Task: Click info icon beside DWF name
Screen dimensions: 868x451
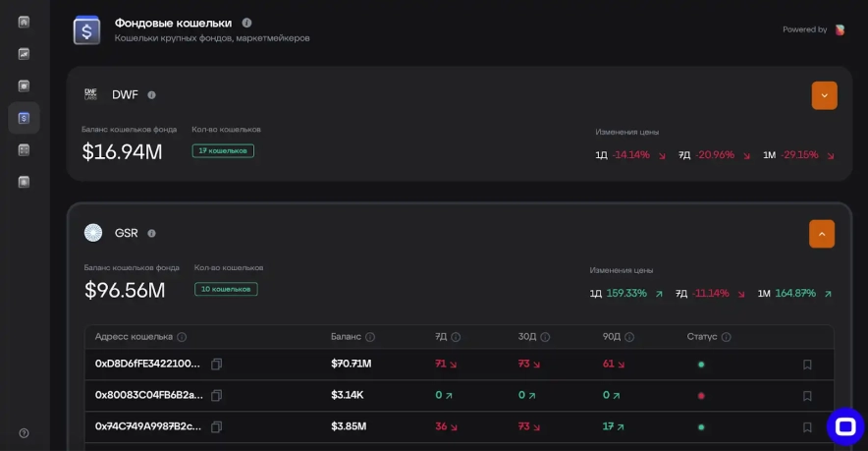Action: coord(152,95)
